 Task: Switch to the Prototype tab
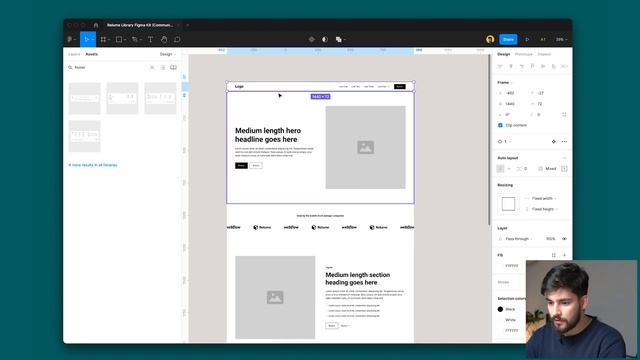tap(524, 54)
